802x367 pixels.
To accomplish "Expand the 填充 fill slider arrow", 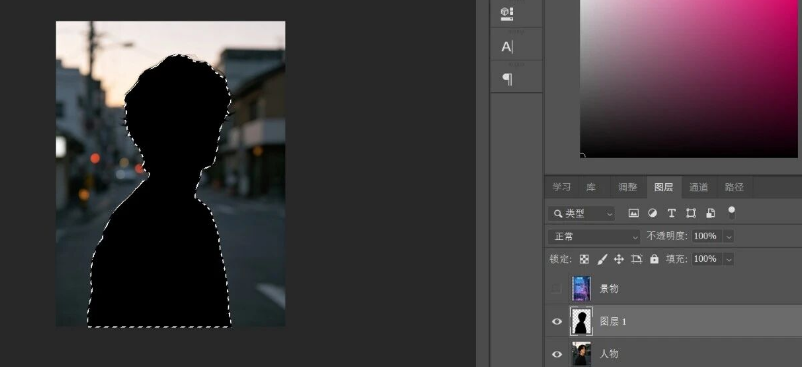I will (x=729, y=259).
